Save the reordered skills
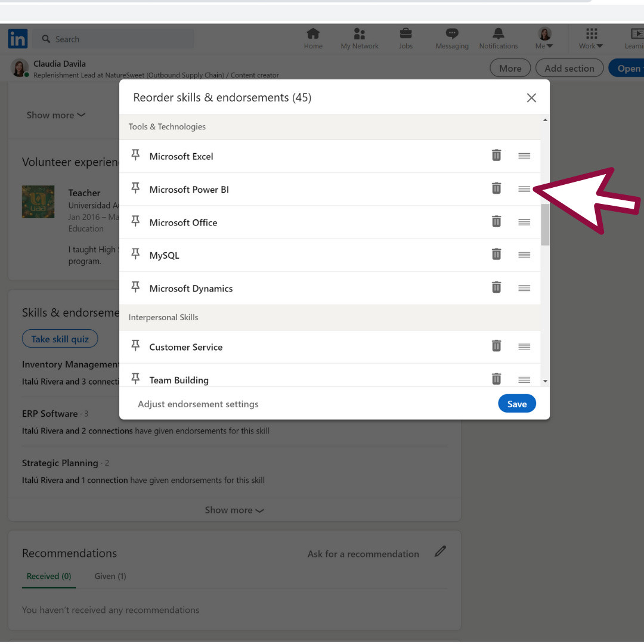This screenshot has height=644, width=644. [x=516, y=404]
